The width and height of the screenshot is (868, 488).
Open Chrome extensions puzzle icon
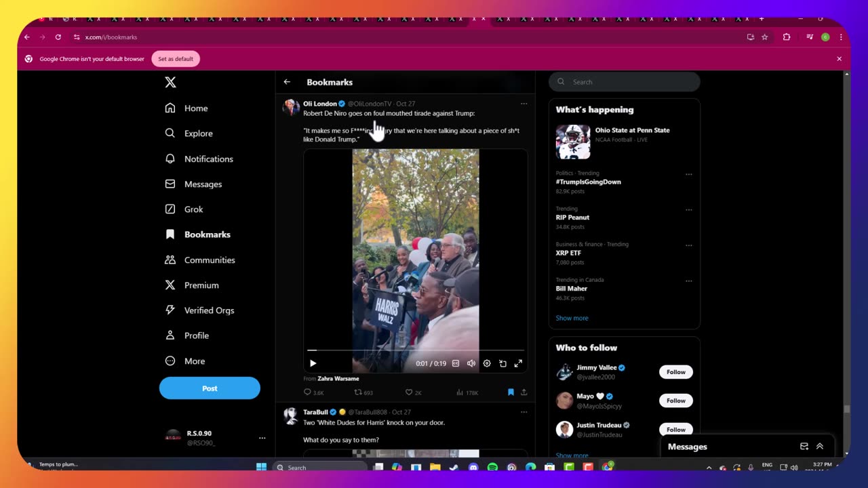pyautogui.click(x=787, y=37)
